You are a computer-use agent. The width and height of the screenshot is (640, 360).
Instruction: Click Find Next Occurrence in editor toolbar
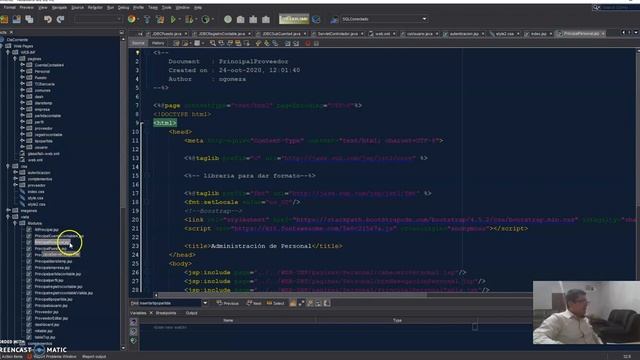coord(230,43)
